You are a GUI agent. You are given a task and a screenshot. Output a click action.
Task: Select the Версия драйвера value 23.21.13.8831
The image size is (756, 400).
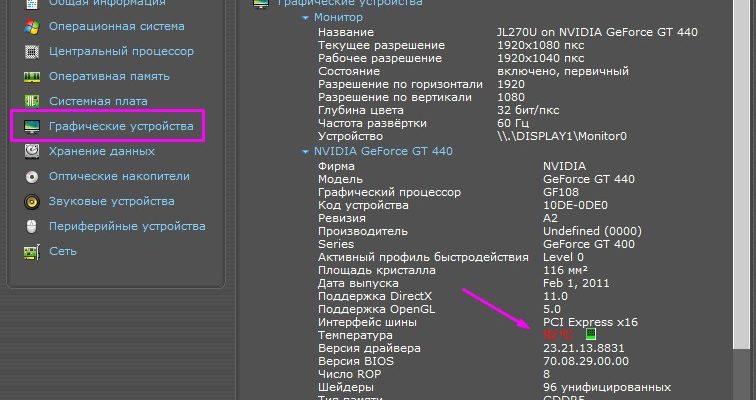click(583, 348)
